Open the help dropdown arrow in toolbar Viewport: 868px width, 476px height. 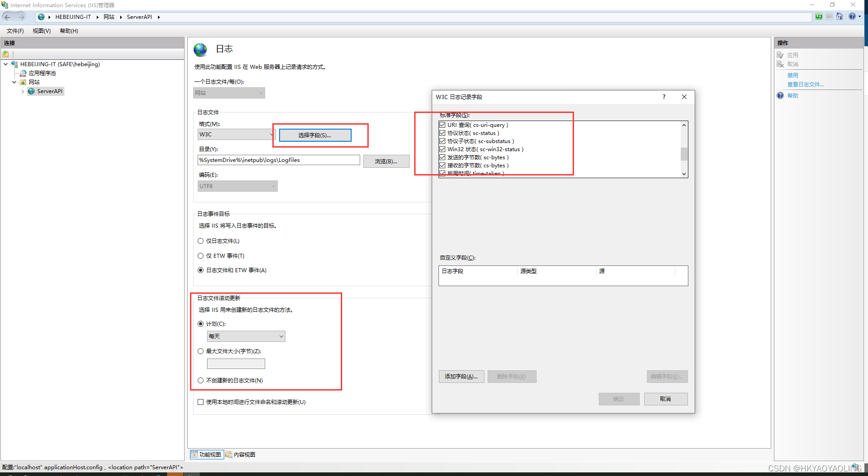tap(859, 17)
